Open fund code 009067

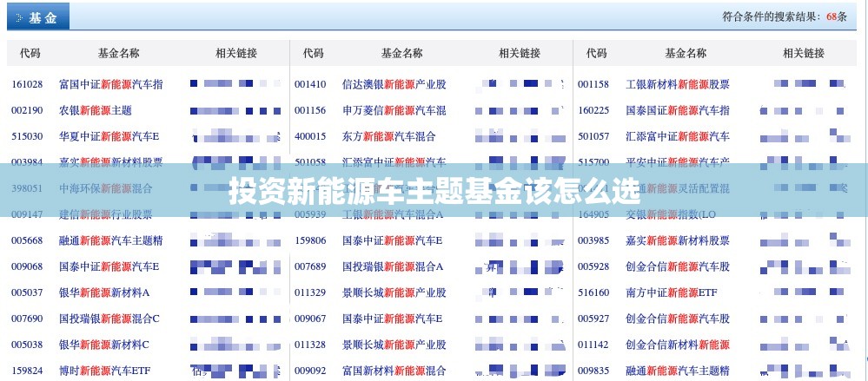(310, 319)
